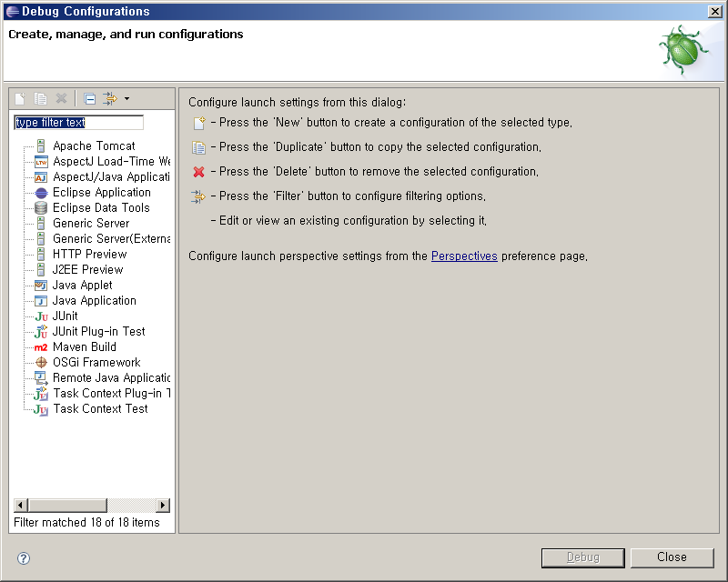The height and width of the screenshot is (582, 728).
Task: Click the Maven Build icon
Action: click(40, 346)
